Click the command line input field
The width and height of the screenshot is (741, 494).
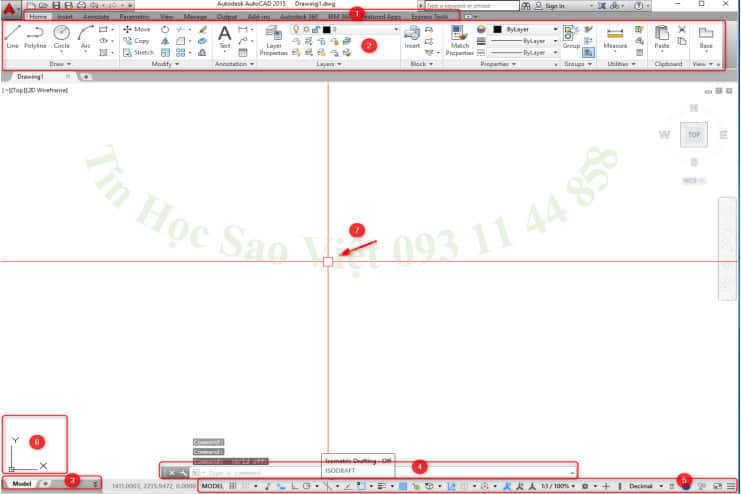pyautogui.click(x=383, y=472)
